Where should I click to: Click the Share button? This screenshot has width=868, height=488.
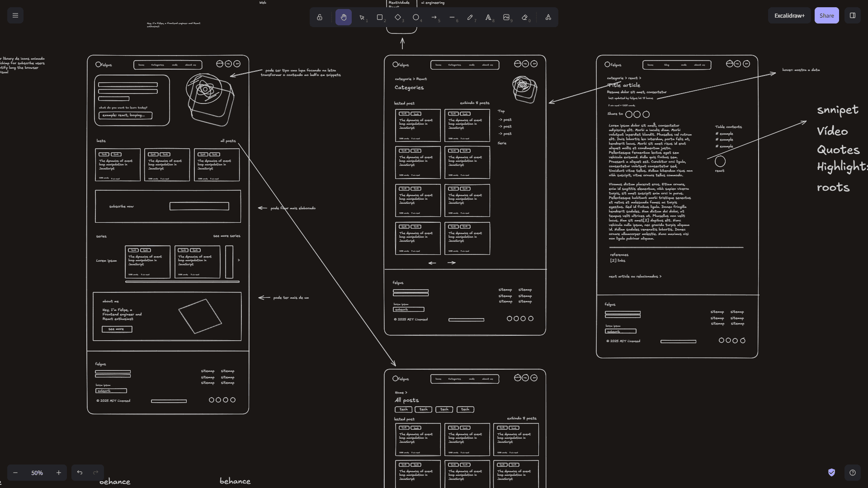[x=826, y=15]
